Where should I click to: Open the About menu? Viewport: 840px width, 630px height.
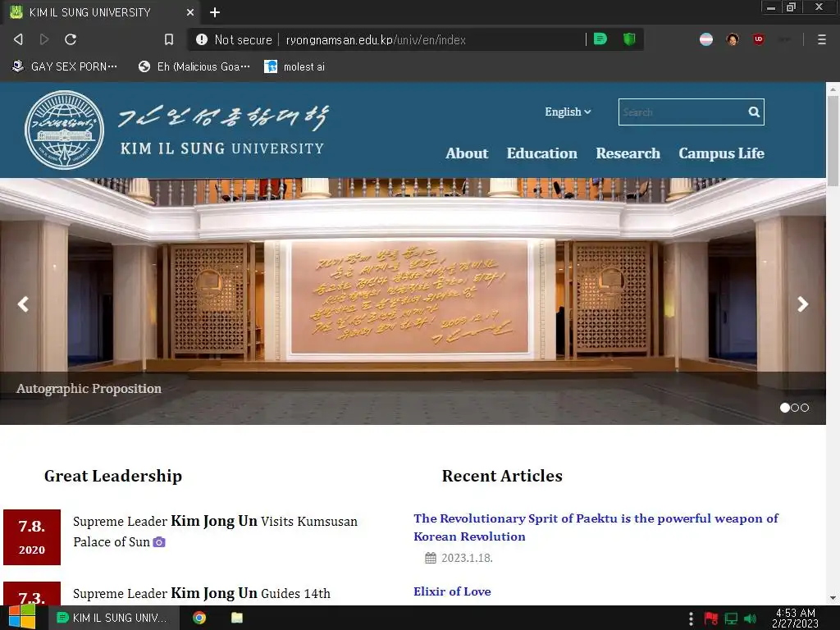467,153
